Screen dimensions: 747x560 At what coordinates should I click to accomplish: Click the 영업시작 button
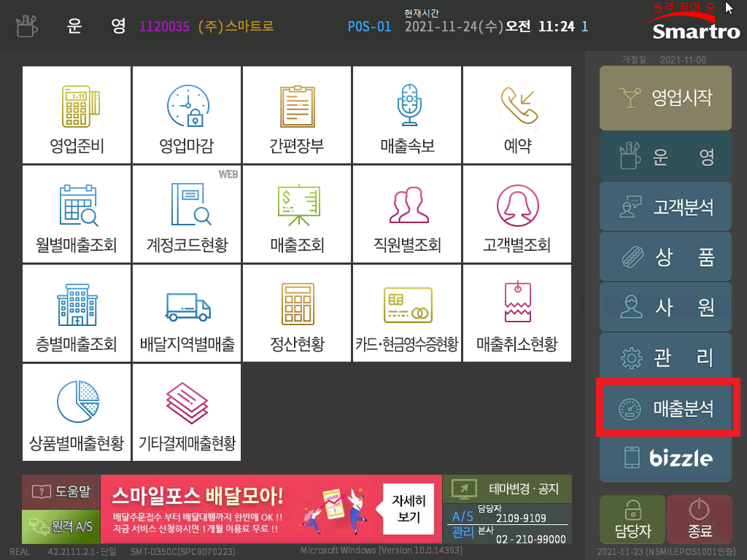tap(665, 98)
